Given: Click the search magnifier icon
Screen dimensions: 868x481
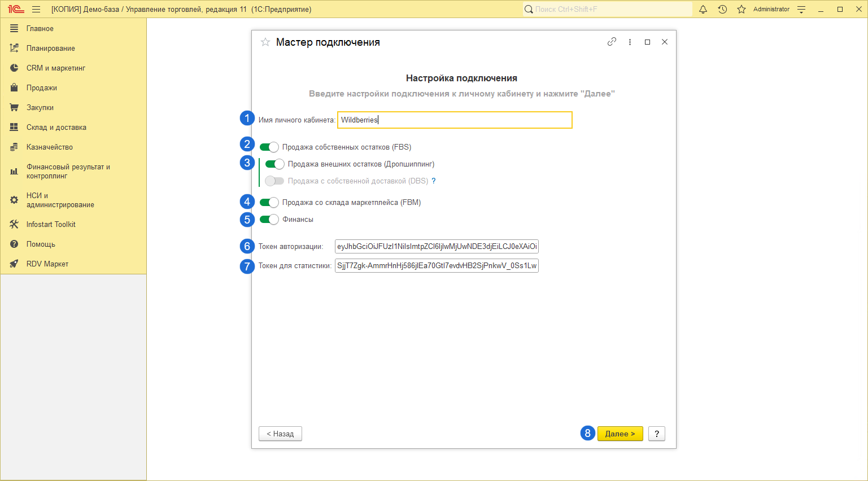Looking at the screenshot, I should pyautogui.click(x=529, y=9).
